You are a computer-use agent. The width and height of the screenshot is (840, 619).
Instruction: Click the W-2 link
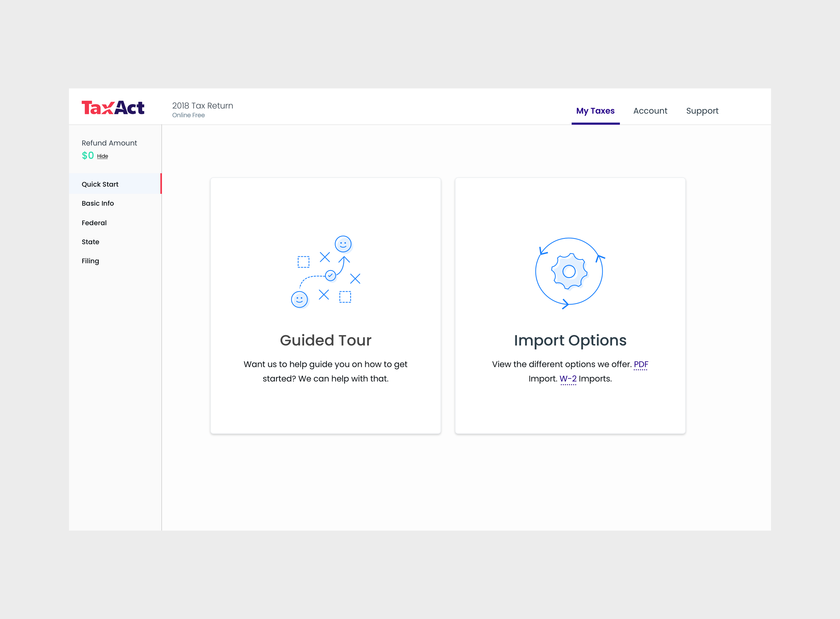568,379
